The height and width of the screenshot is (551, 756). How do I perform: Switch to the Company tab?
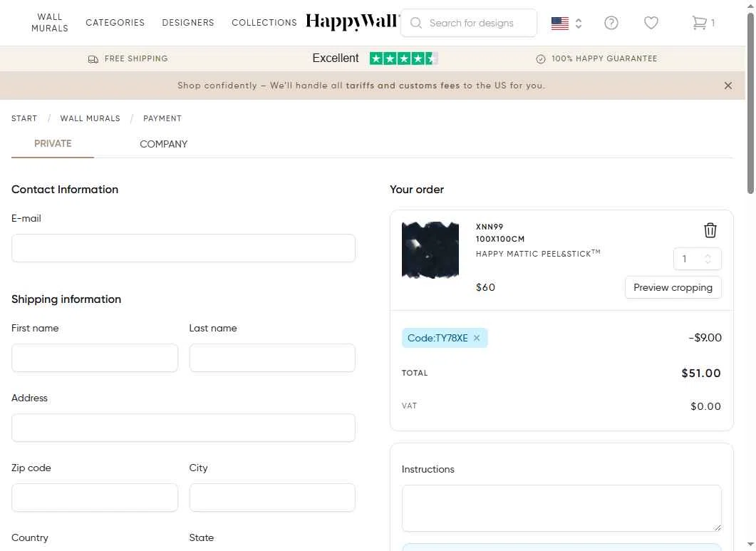[x=163, y=144]
